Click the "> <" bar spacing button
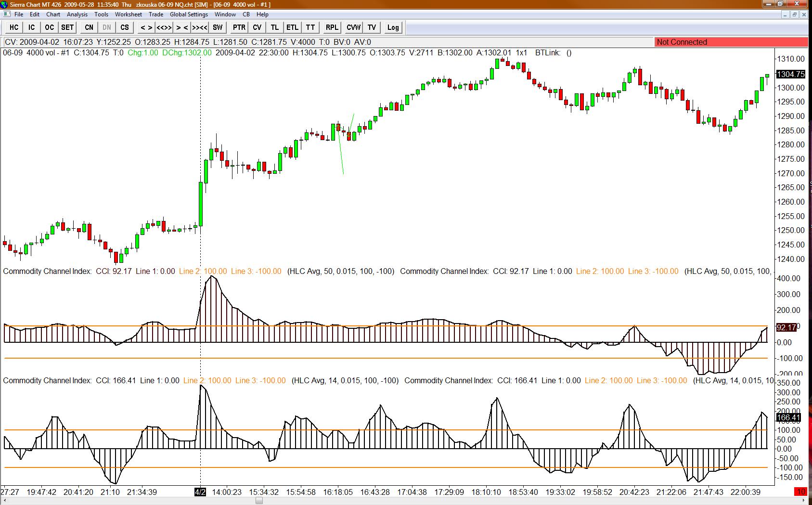The image size is (812, 505). 182,27
